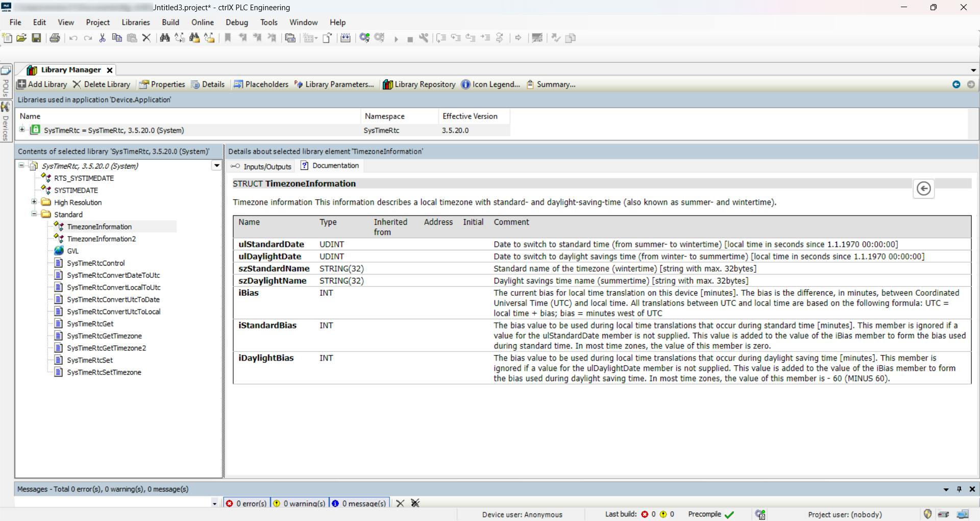Toggle the 0 message(s) filter
Screen dimensions: 980x521
click(359, 504)
